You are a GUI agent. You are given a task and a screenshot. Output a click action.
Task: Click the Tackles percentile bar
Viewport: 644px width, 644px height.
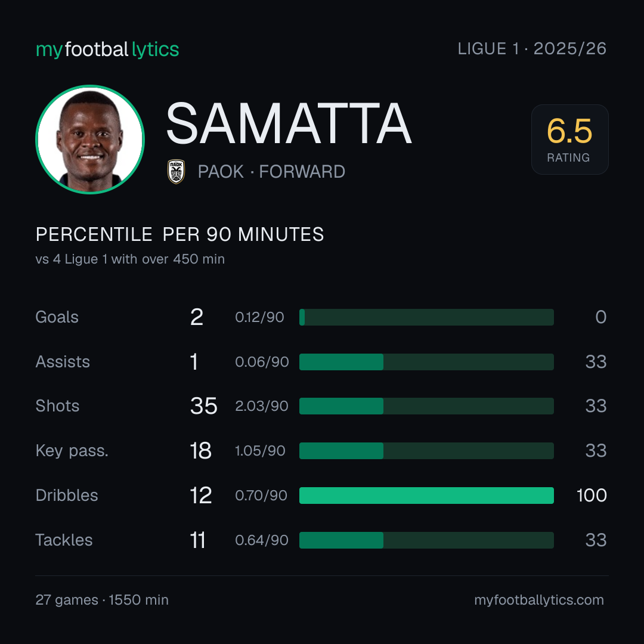426,540
